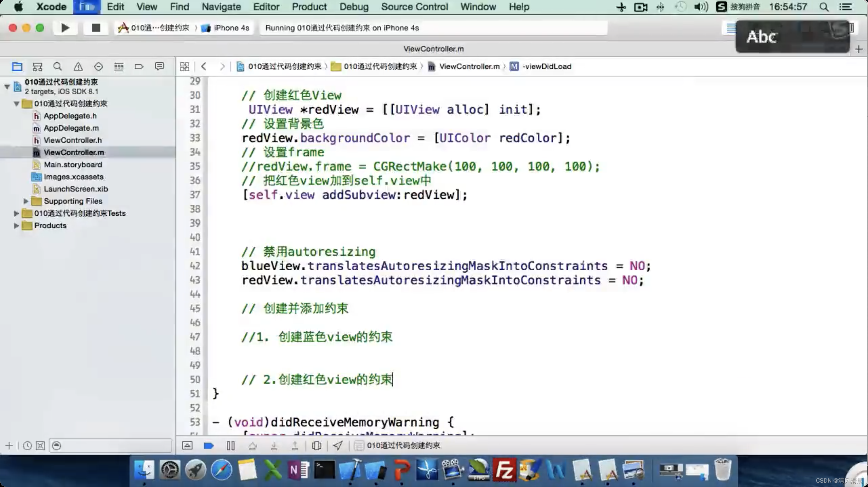Show the Issue navigator warning icon
The width and height of the screenshot is (868, 487).
(78, 66)
